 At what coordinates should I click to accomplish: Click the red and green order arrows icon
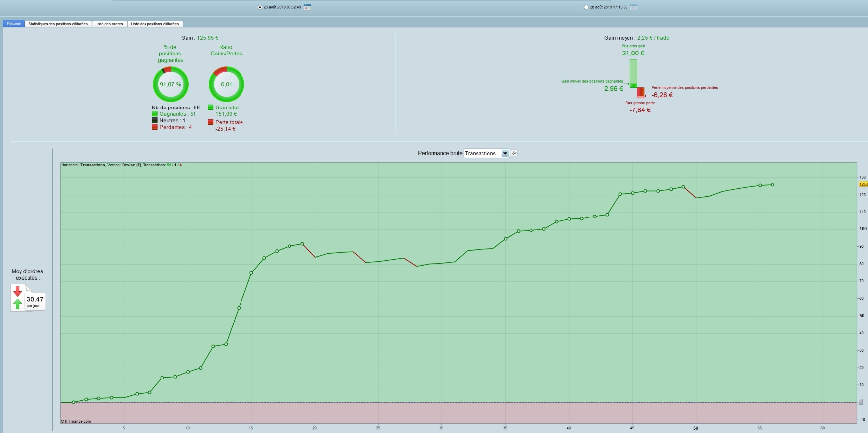click(18, 297)
